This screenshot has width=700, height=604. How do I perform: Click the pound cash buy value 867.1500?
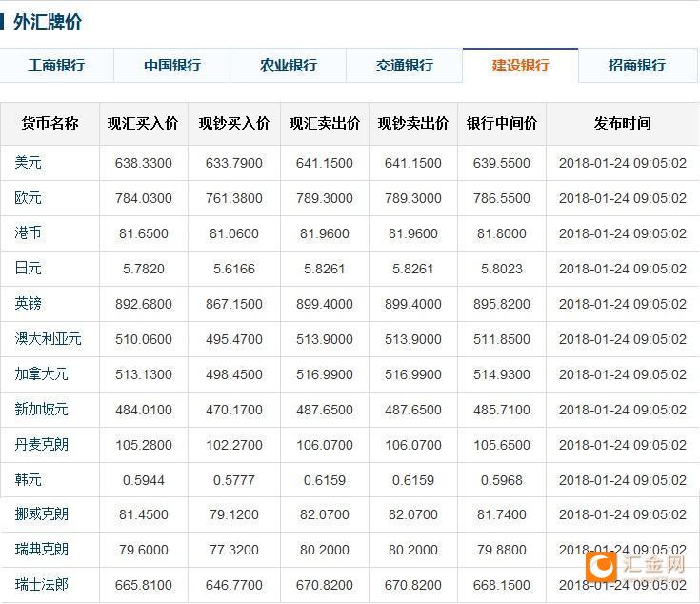234,304
